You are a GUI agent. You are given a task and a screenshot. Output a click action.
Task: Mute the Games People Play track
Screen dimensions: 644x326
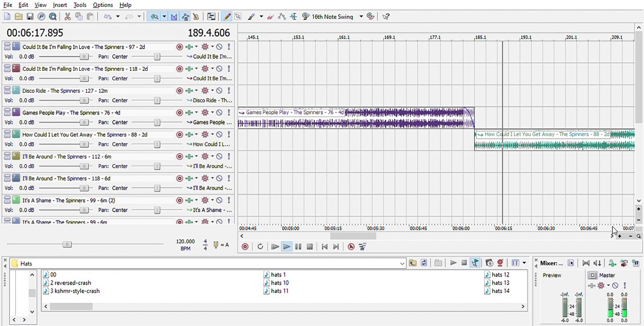pyautogui.click(x=219, y=113)
